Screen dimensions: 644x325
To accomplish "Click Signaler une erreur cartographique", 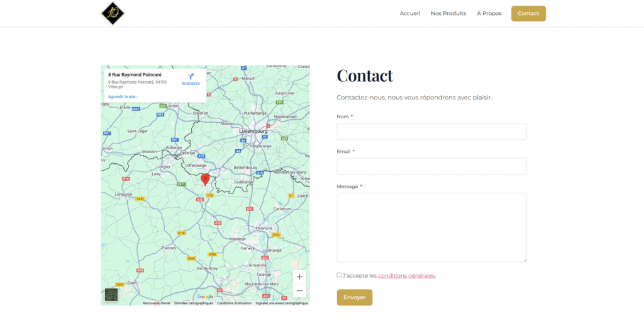I will (282, 303).
